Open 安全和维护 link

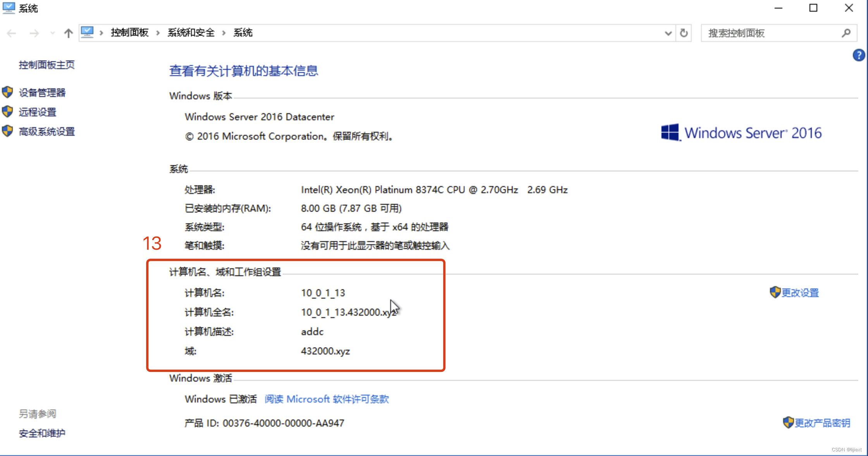(42, 433)
